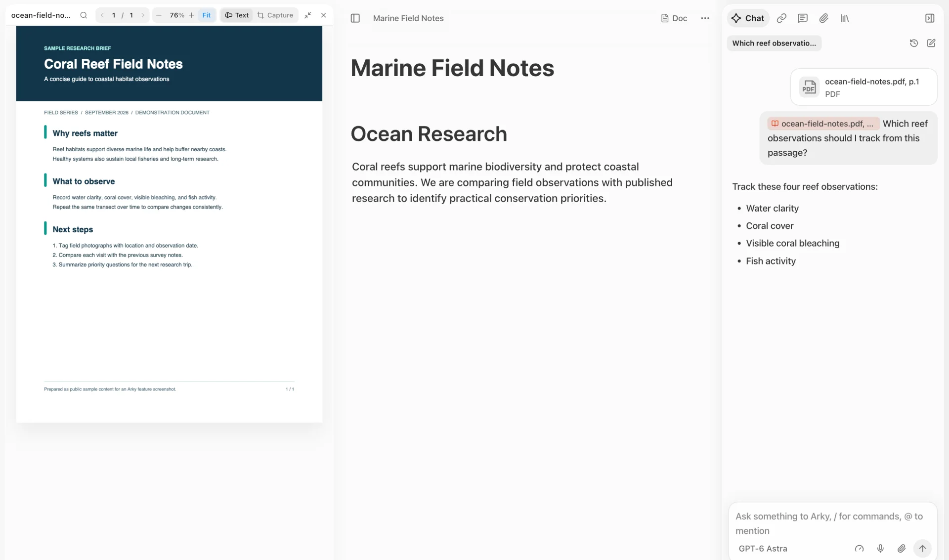Click the ocean-field-no... file name tab
The height and width of the screenshot is (560, 949).
coord(41,15)
